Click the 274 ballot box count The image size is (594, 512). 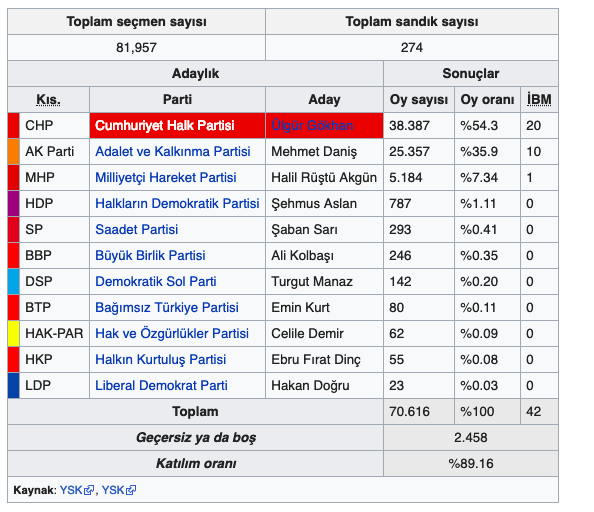pos(412,48)
